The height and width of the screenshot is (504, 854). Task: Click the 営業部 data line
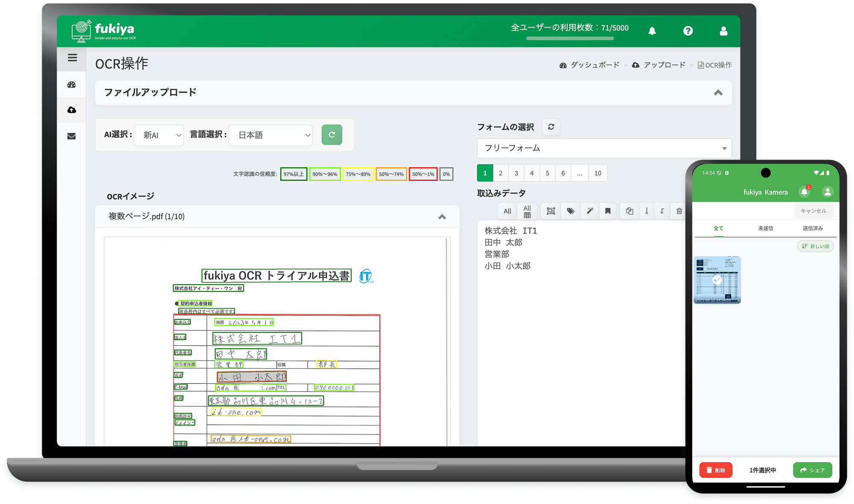coord(497,254)
